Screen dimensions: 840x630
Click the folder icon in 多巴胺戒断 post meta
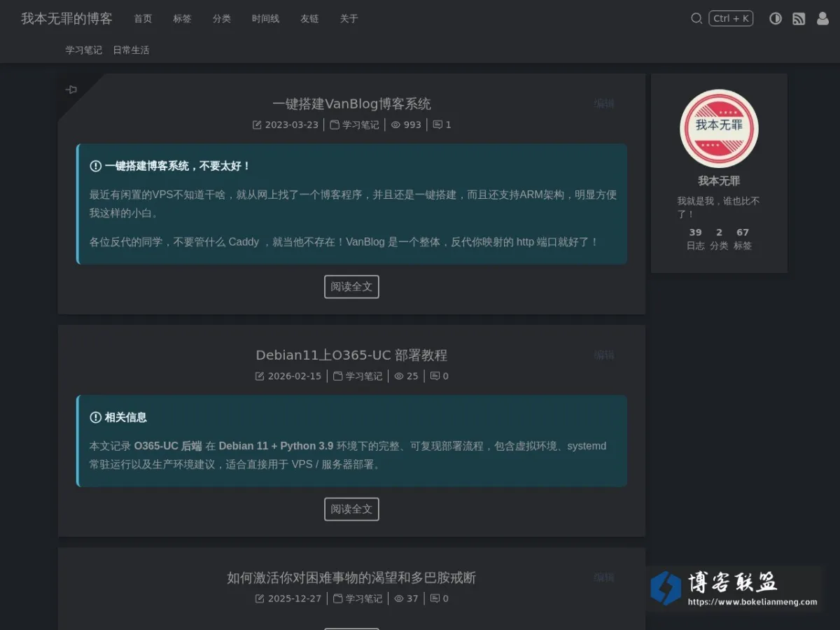[338, 598]
